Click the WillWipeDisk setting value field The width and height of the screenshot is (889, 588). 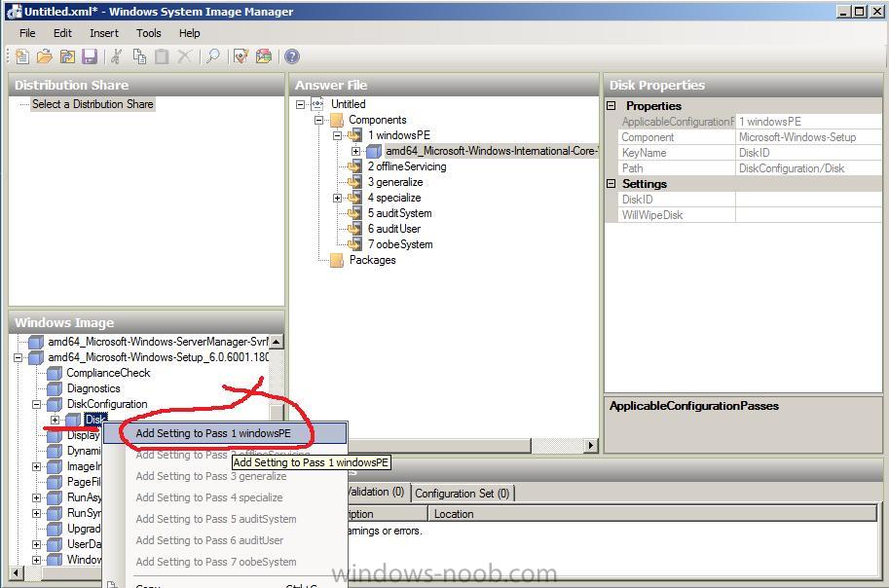click(808, 215)
